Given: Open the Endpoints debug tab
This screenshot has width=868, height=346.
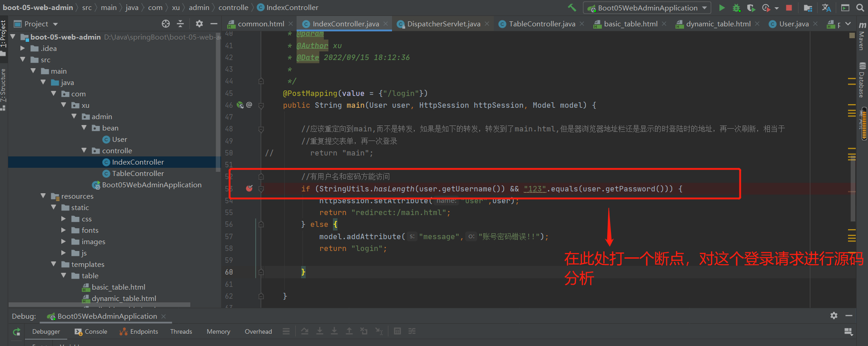Looking at the screenshot, I should point(139,331).
